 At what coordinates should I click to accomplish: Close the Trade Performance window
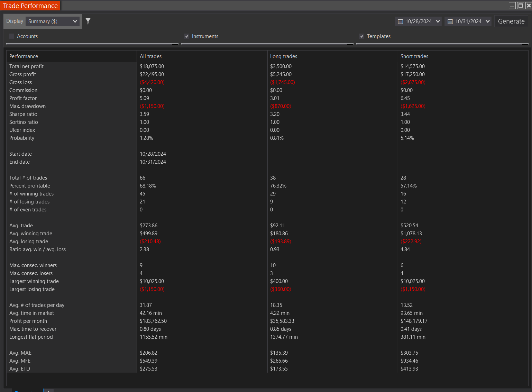(528, 6)
